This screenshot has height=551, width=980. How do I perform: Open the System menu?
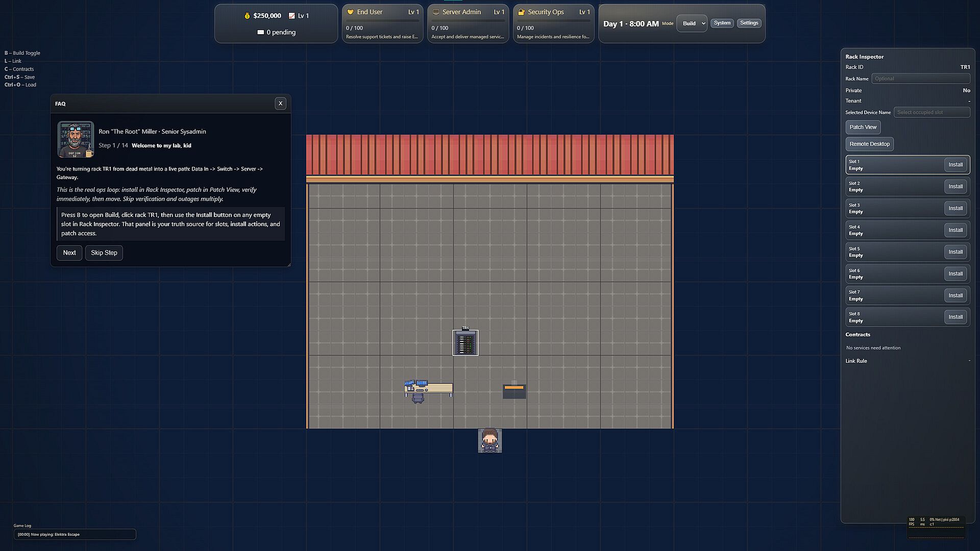(722, 23)
